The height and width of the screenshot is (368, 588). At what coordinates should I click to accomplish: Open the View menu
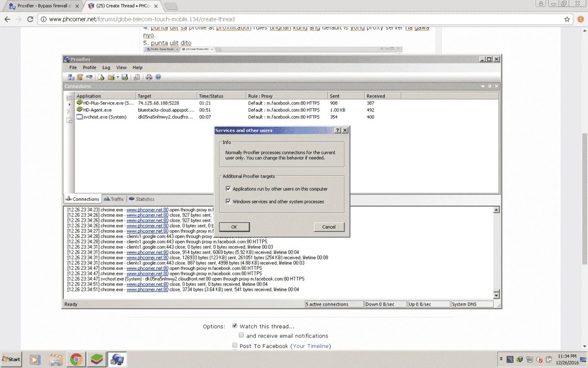coord(122,67)
